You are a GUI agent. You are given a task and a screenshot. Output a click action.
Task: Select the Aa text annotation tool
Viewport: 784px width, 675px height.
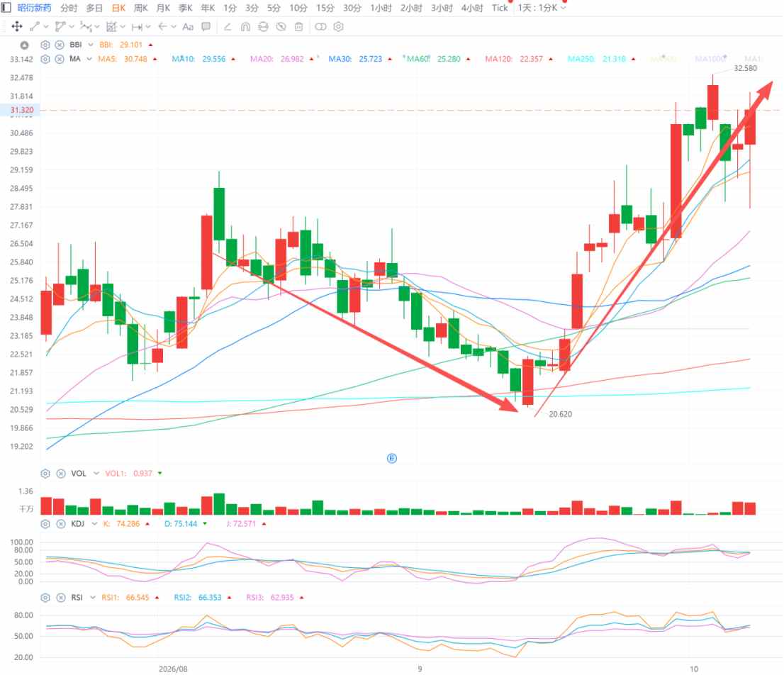(188, 26)
